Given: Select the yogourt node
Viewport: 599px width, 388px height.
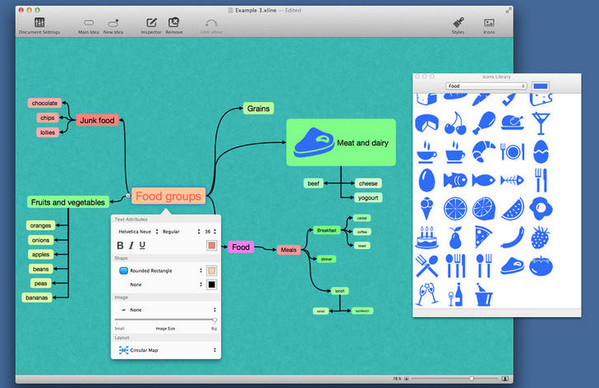Looking at the screenshot, I should (368, 198).
